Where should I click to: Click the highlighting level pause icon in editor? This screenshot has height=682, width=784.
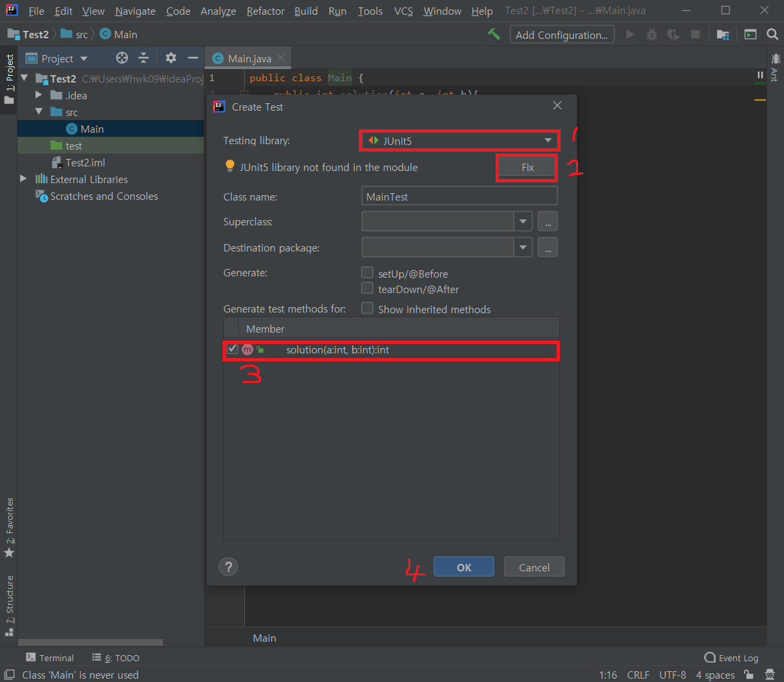[760, 75]
